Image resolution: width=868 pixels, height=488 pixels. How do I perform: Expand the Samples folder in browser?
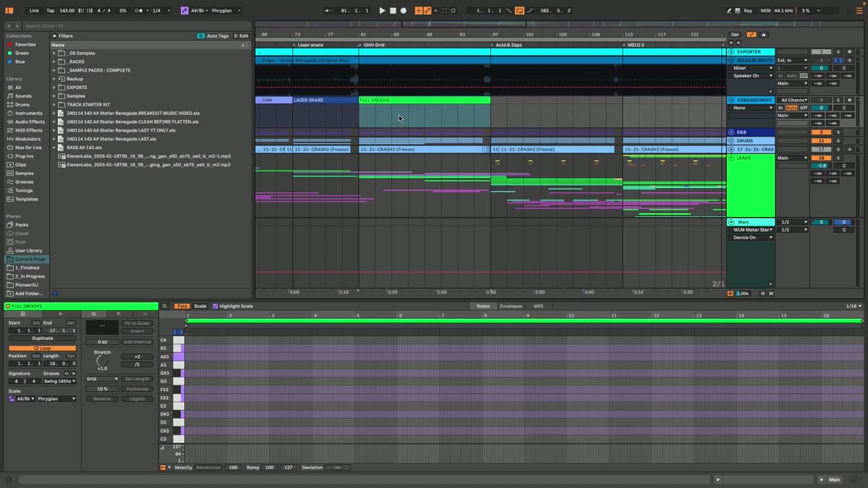54,96
